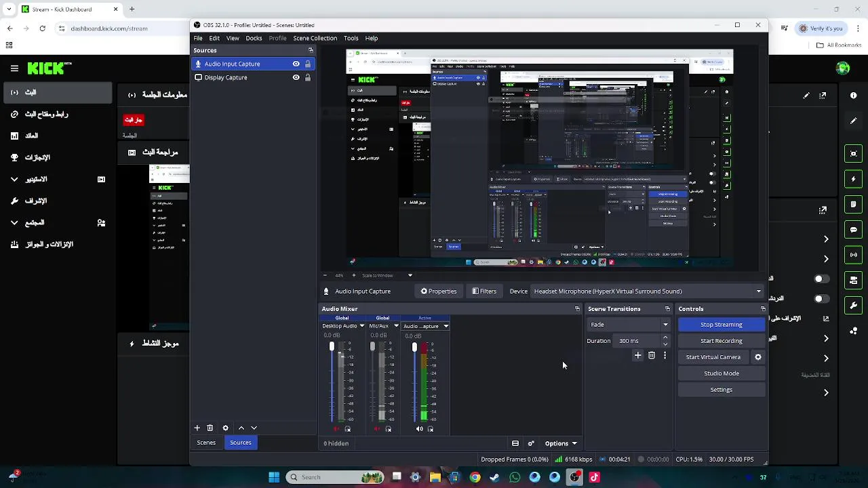
Task: Open Steam from the taskbar
Action: (x=494, y=477)
